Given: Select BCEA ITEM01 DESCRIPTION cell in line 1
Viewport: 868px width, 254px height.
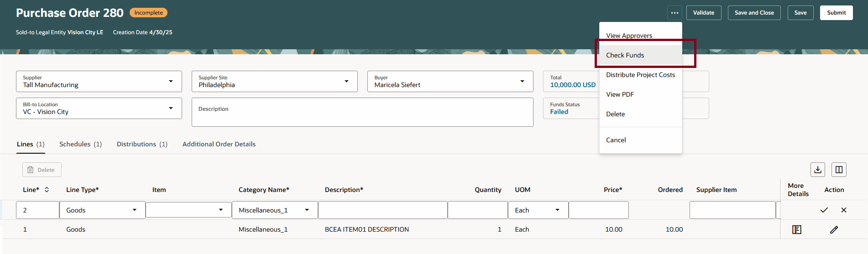Looking at the screenshot, I should point(367,229).
